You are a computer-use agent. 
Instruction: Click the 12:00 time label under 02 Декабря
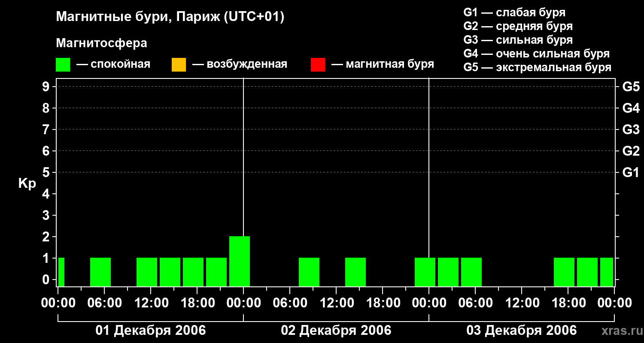336,303
